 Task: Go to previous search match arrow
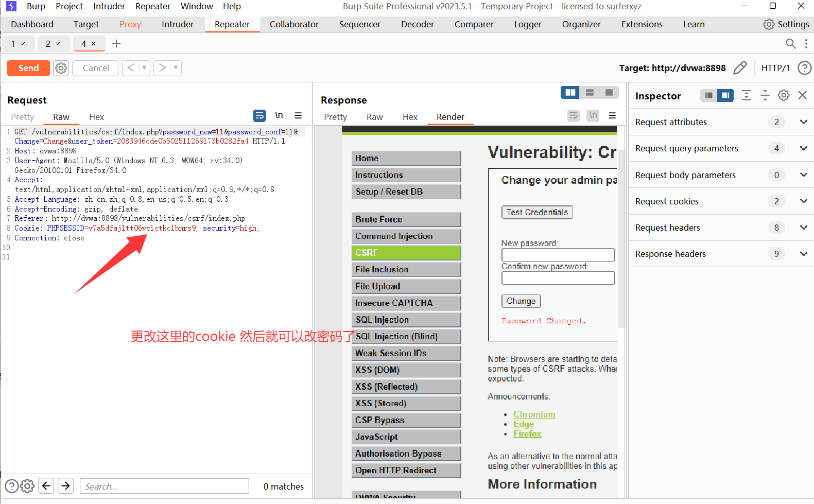[x=46, y=485]
